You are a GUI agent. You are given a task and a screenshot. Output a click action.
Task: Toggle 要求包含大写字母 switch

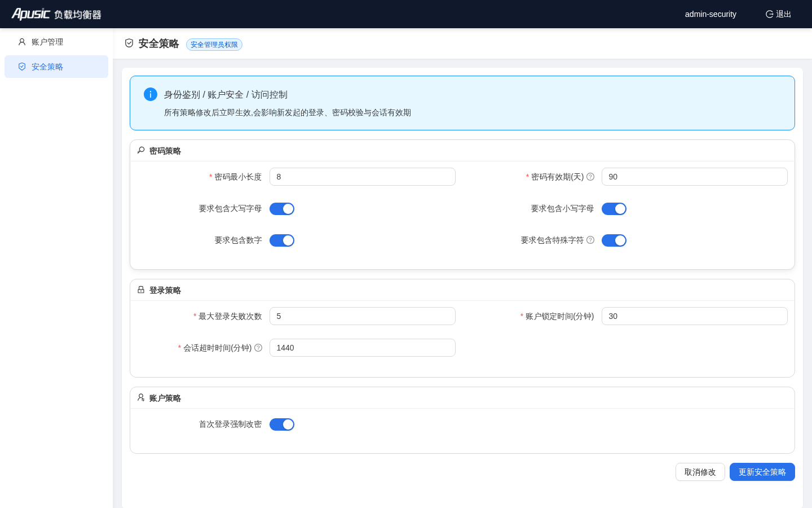(x=282, y=209)
